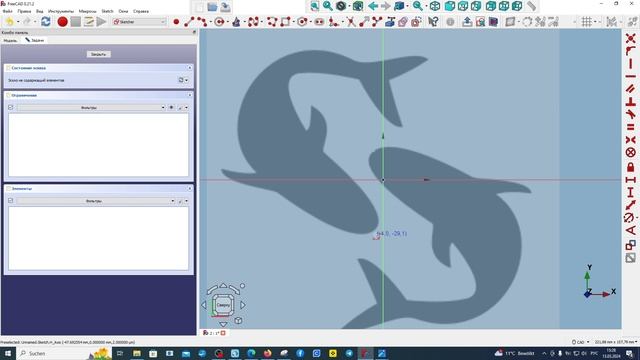Open the Windows Start menu

pos(7,353)
